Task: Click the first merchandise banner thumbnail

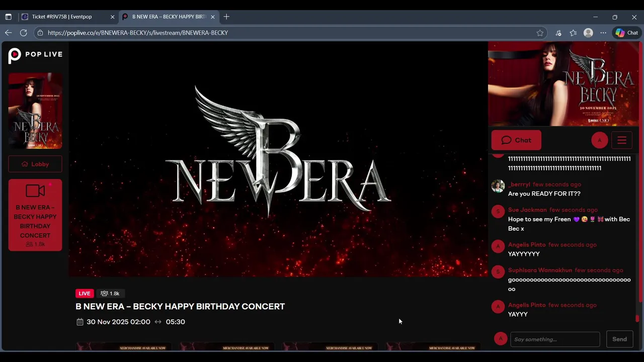Action: 124,346
